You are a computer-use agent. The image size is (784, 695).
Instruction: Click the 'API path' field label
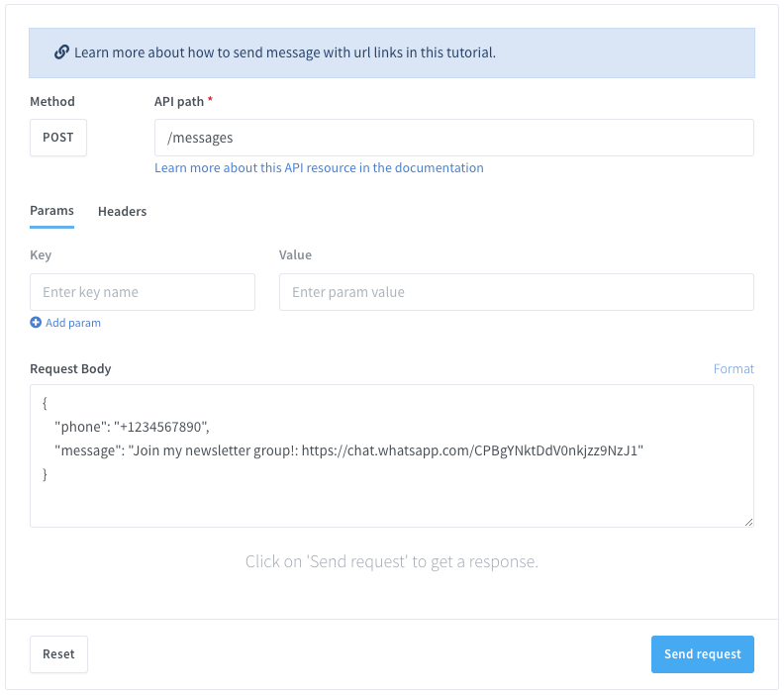click(x=178, y=101)
